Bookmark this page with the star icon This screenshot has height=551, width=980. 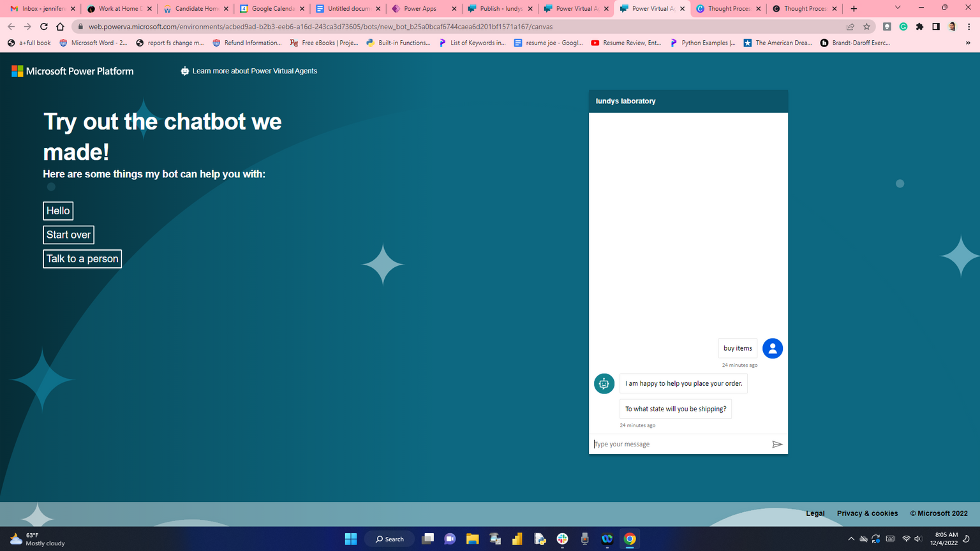866,27
